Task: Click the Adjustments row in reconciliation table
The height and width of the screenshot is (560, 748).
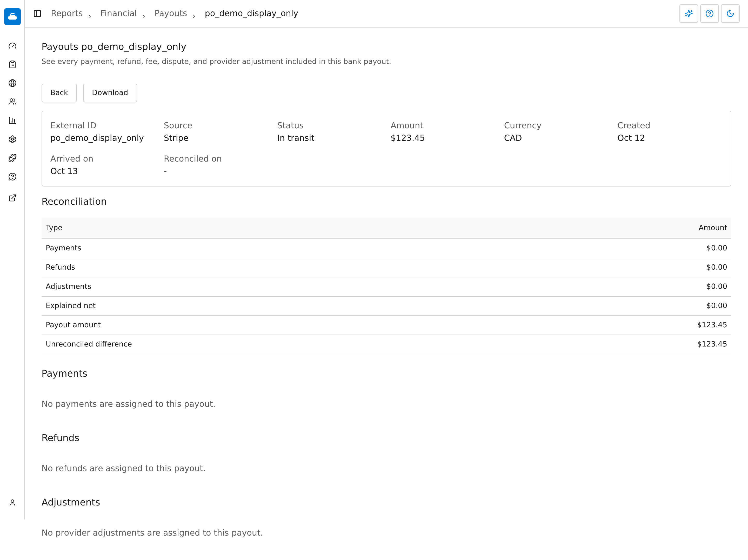Action: click(386, 287)
